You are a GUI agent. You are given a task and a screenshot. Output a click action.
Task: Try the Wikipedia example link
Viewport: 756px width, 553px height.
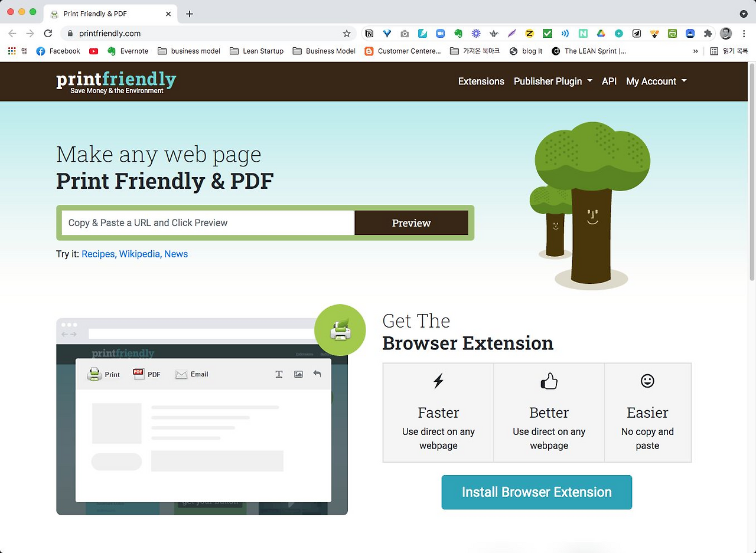pyautogui.click(x=141, y=254)
